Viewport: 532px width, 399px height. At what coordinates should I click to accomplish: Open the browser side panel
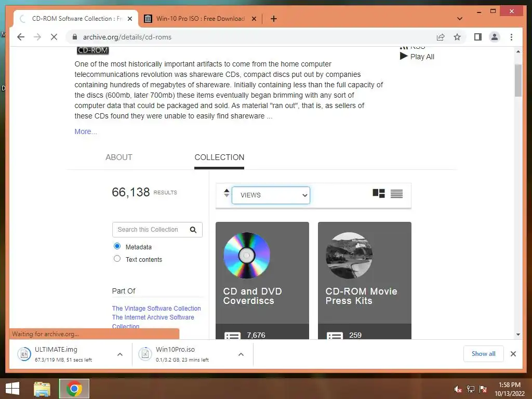(x=478, y=37)
